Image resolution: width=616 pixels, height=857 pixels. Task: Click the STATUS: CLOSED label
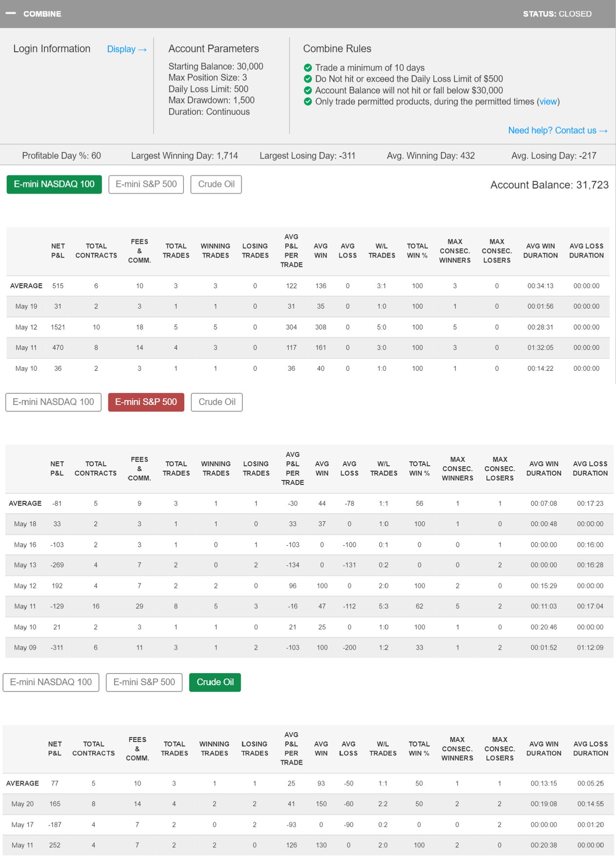(557, 14)
